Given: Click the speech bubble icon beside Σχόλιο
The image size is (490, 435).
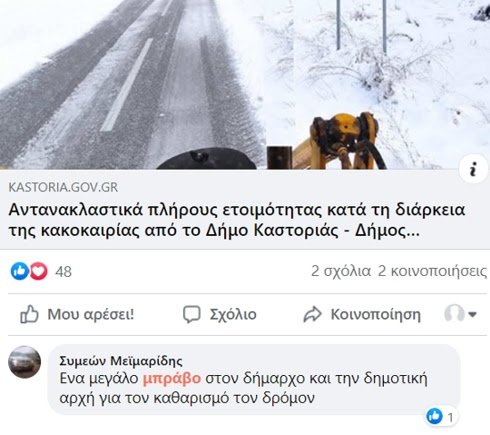Looking at the screenshot, I should (x=192, y=314).
